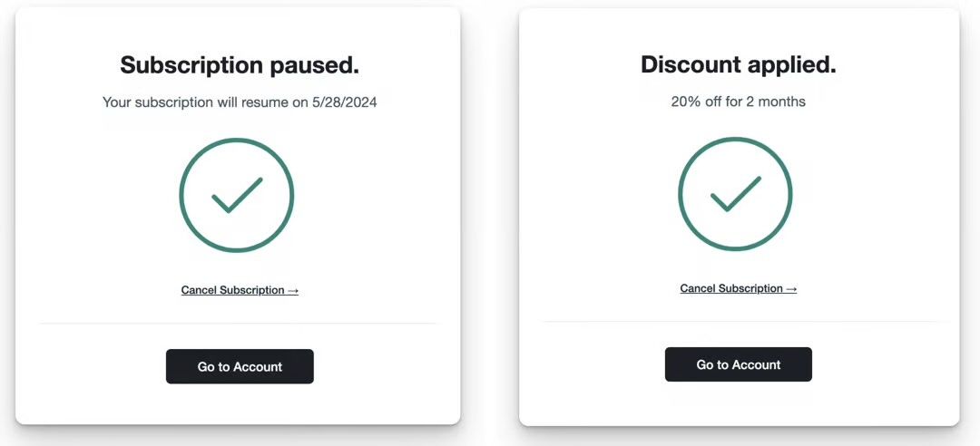The width and height of the screenshot is (980, 446).
Task: Click the word "Cancel" in the discount card's link
Action: [698, 289]
